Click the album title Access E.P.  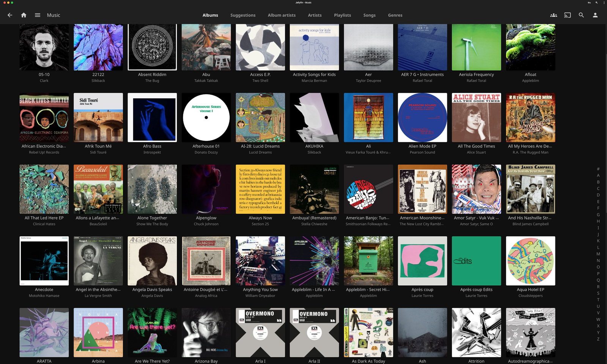260,75
